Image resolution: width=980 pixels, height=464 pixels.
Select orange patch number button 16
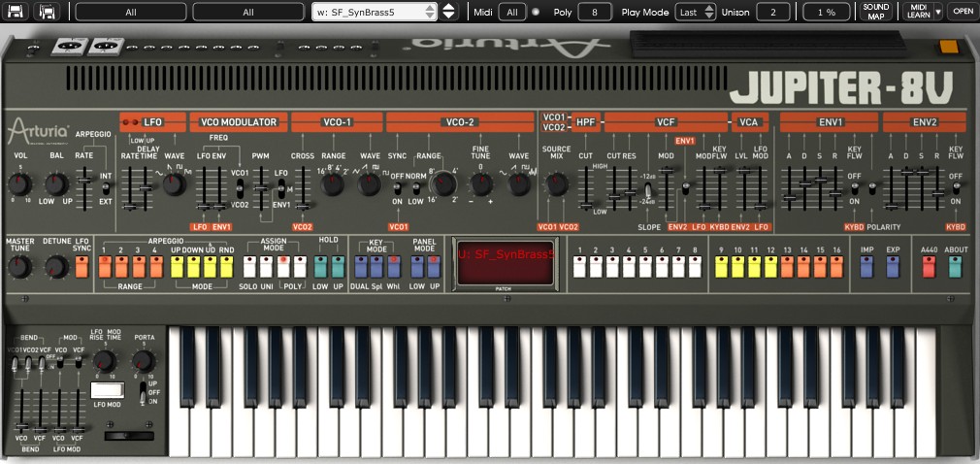(x=836, y=266)
